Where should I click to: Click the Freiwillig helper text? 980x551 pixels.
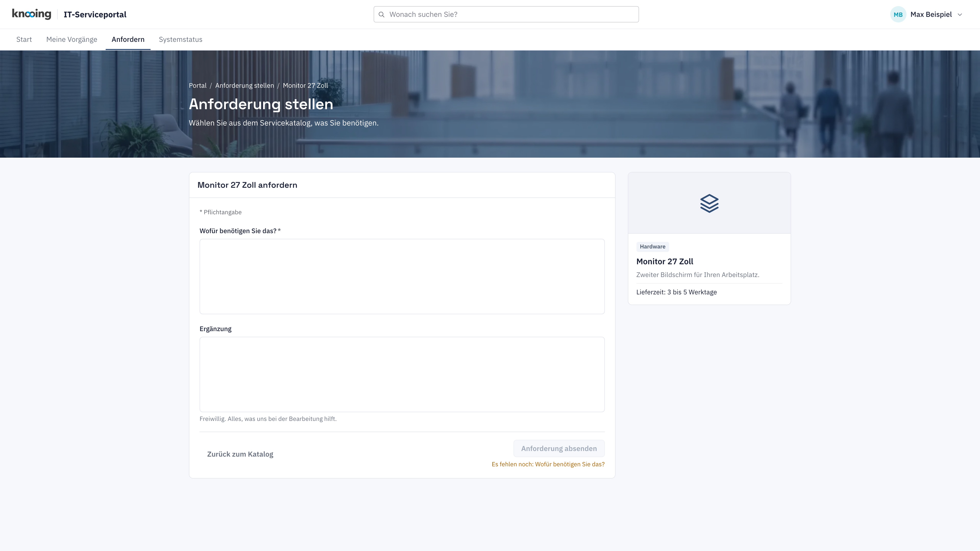[x=268, y=419]
